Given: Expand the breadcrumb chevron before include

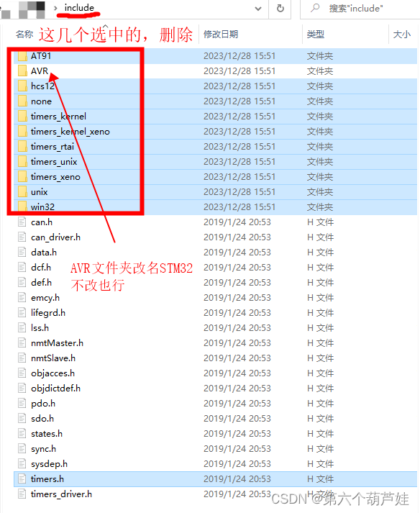Looking at the screenshot, I should point(55,8).
